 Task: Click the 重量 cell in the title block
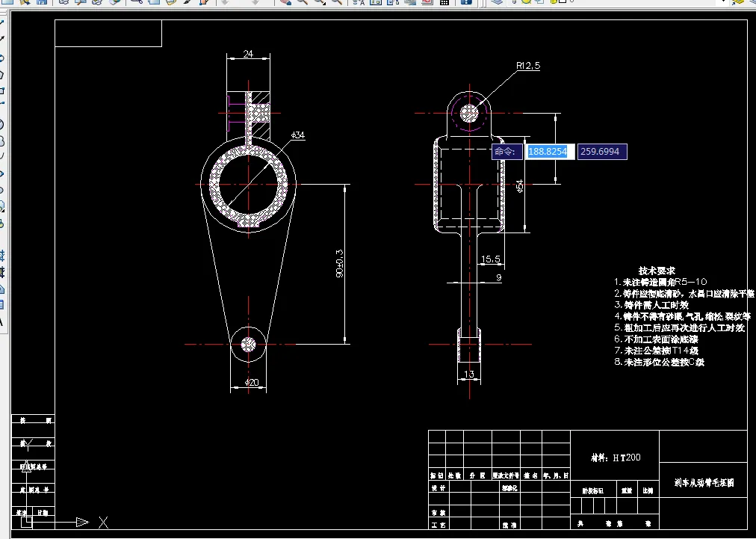[x=626, y=490]
